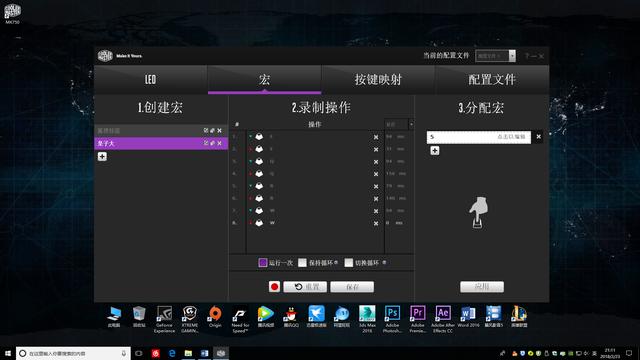Open the Need for Speed desktop shortcut
640x360 pixels.
pyautogui.click(x=240, y=319)
